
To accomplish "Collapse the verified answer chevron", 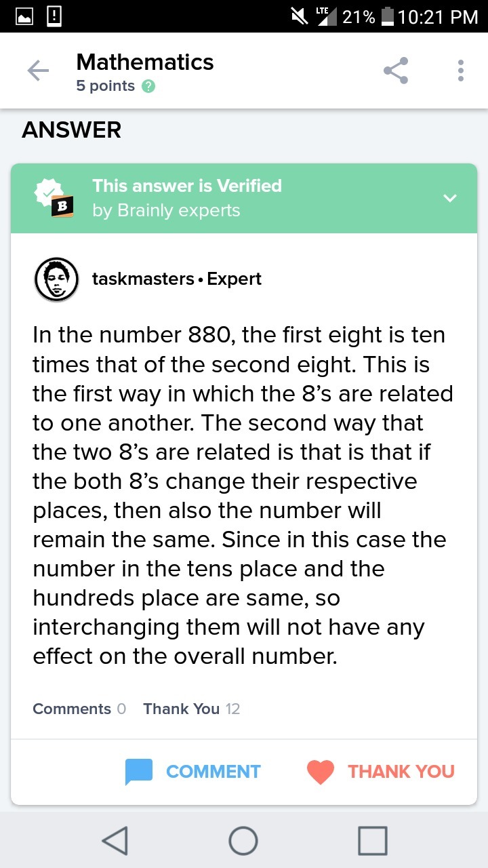I will tap(450, 198).
